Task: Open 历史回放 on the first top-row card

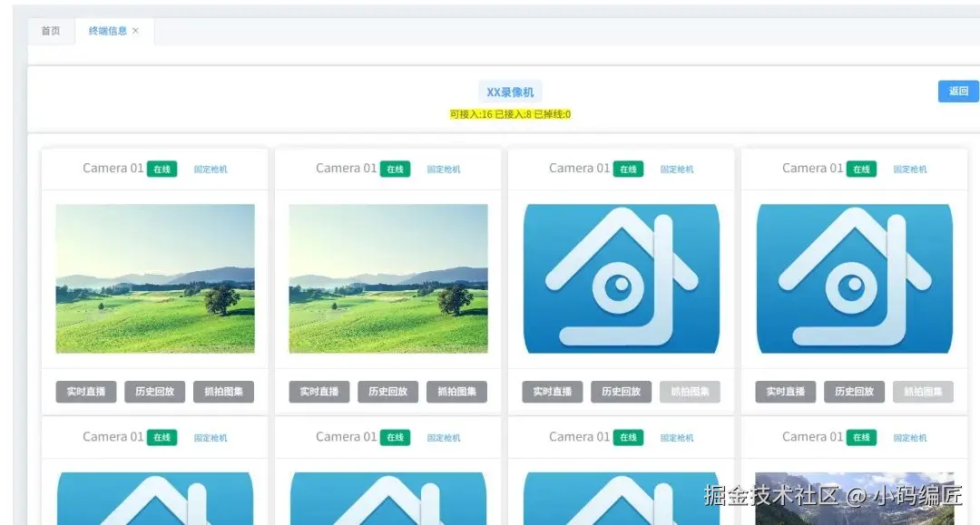Action: 155,392
